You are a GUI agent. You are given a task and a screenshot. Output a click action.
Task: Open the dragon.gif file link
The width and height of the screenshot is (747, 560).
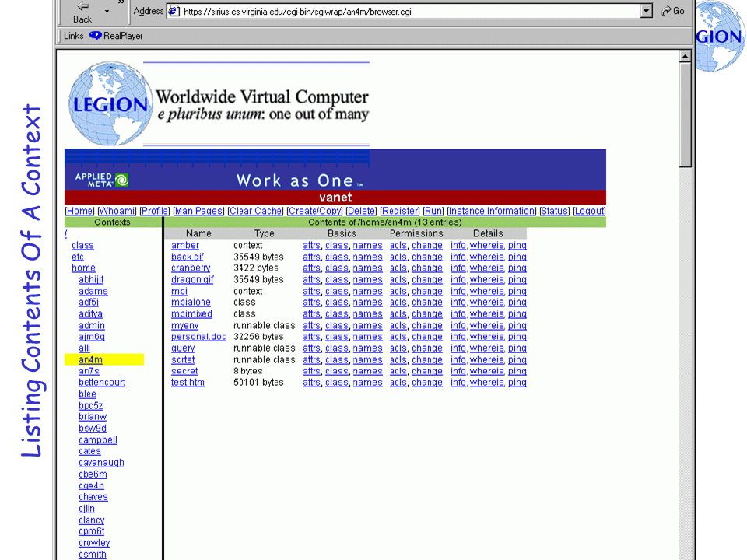coord(192,279)
